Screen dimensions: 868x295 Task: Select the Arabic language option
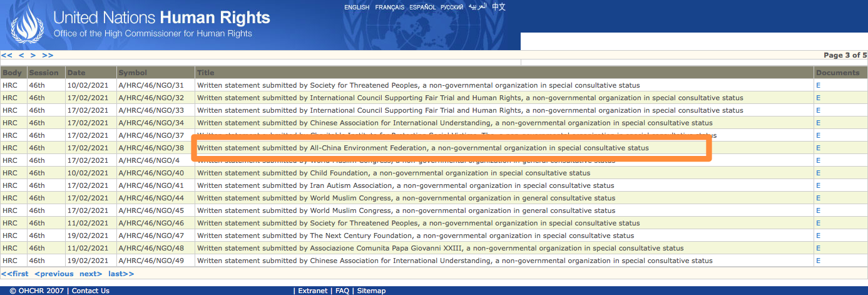(477, 7)
